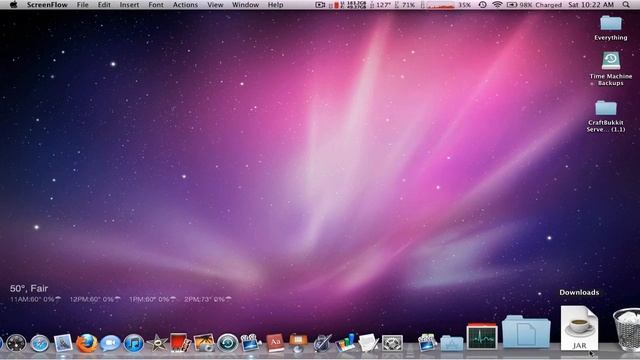Launch iMovie star icon in Dock

(157, 343)
